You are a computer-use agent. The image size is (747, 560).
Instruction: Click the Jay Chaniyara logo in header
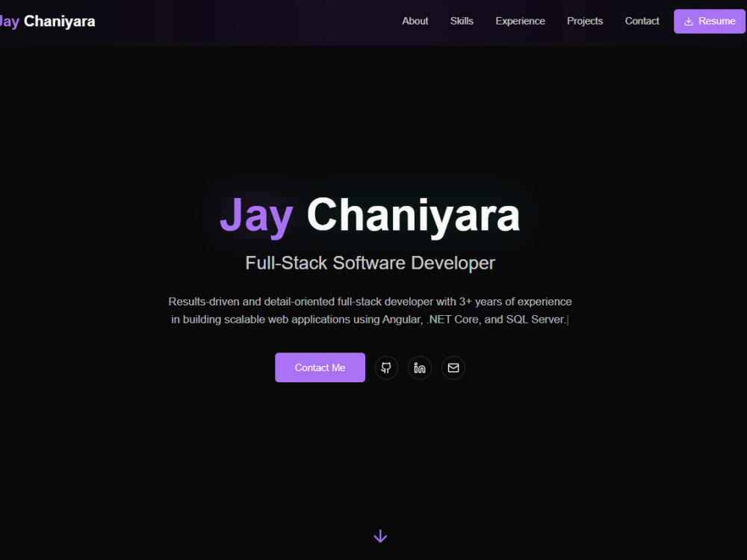tap(47, 22)
